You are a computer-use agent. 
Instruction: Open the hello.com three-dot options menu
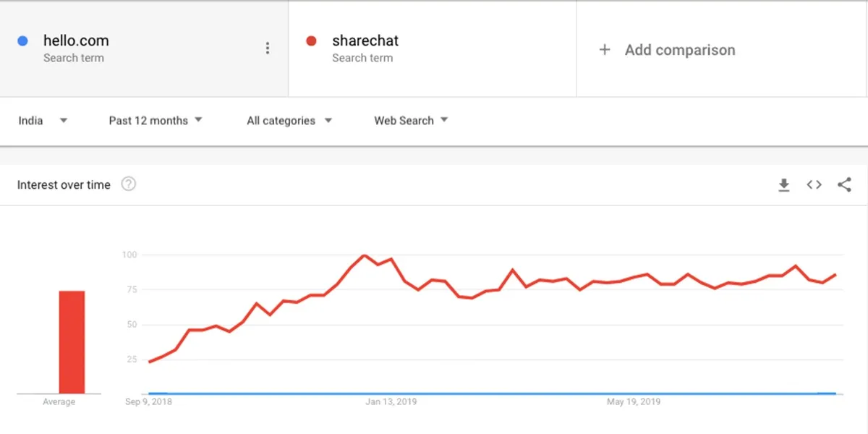pos(268,48)
